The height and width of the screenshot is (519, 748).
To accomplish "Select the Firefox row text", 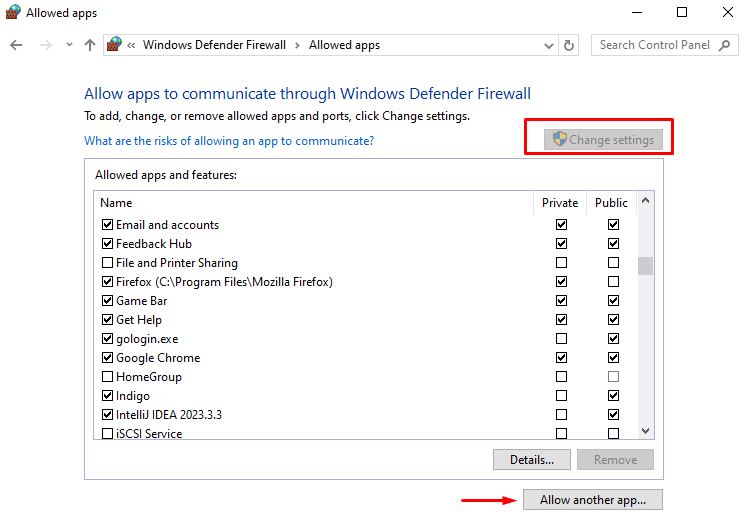I will click(224, 282).
